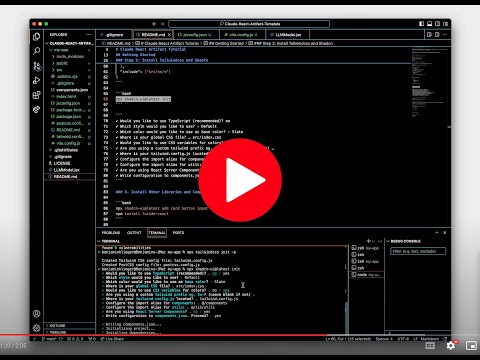Image resolution: width=480 pixels, height=360 pixels.
Task: Click the UTF-8 encoding in status bar
Action: pyautogui.click(x=403, y=339)
